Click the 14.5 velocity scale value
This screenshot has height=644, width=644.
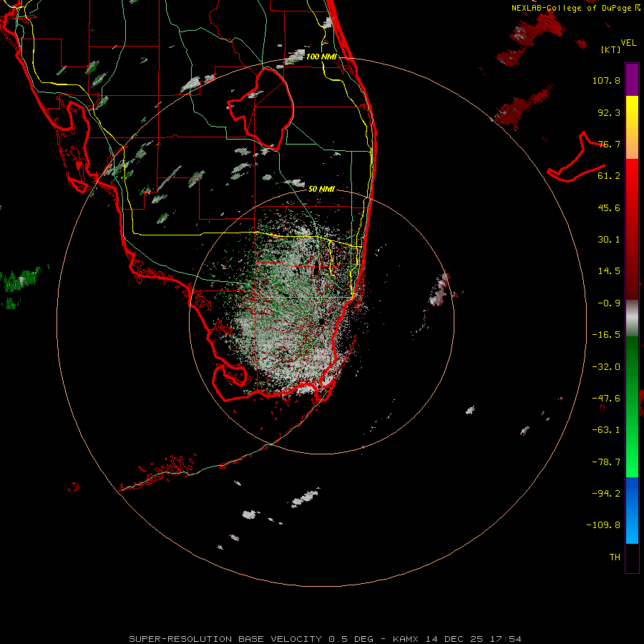609,271
